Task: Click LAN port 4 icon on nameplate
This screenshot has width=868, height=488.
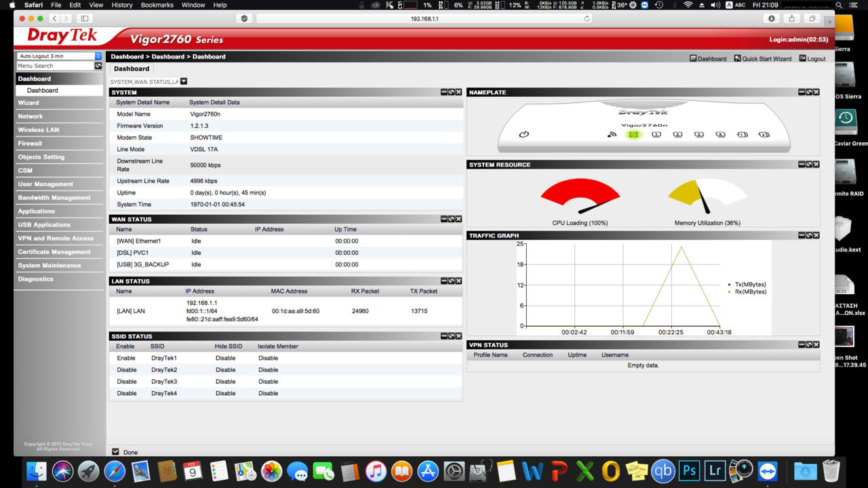Action: point(721,134)
